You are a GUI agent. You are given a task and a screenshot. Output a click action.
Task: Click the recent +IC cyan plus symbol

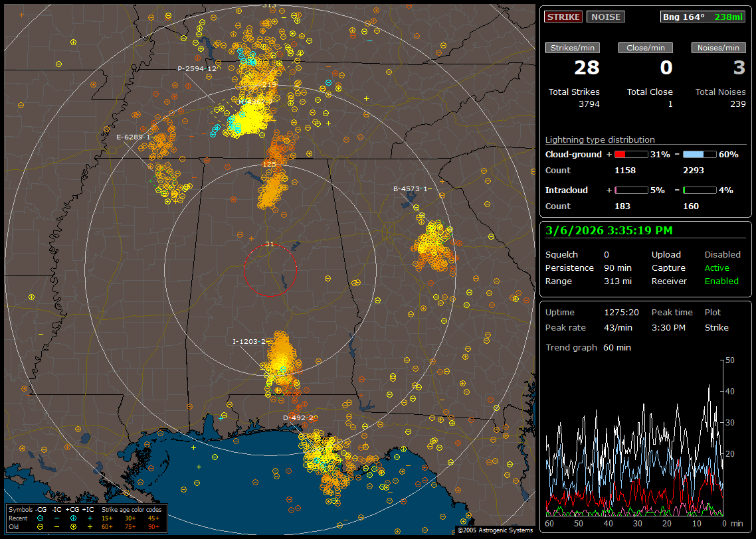point(90,518)
